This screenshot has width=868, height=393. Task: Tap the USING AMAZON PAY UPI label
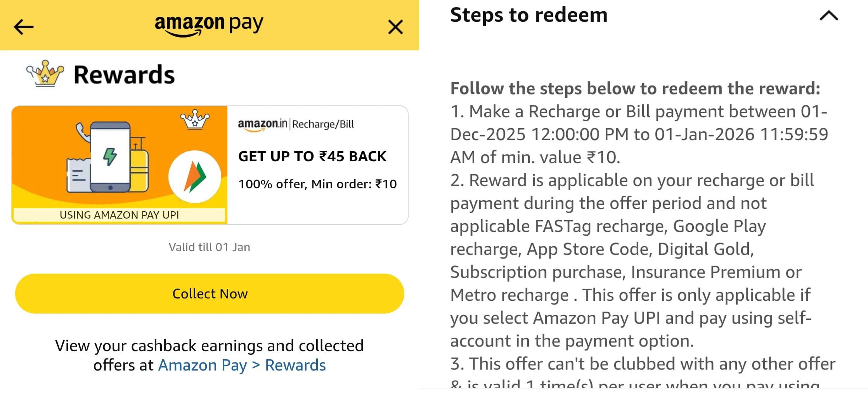click(119, 215)
